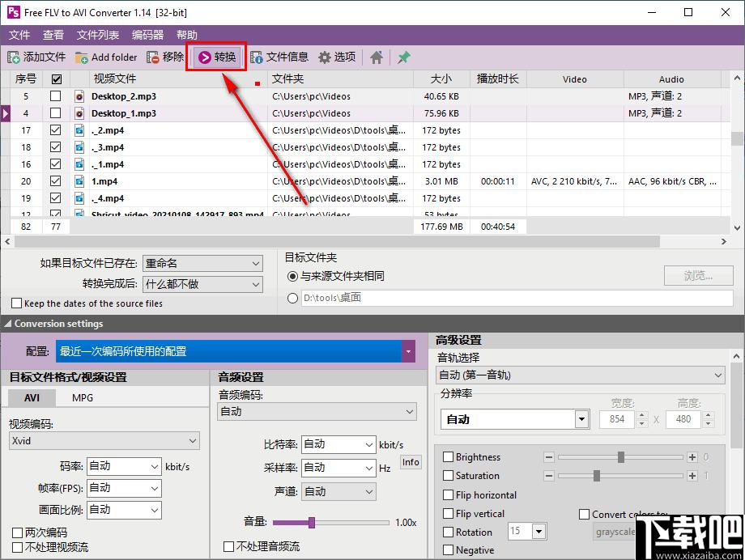Screen dimensions: 745x560
Task: Click the app logo icon in the title bar
Action: coord(14,12)
